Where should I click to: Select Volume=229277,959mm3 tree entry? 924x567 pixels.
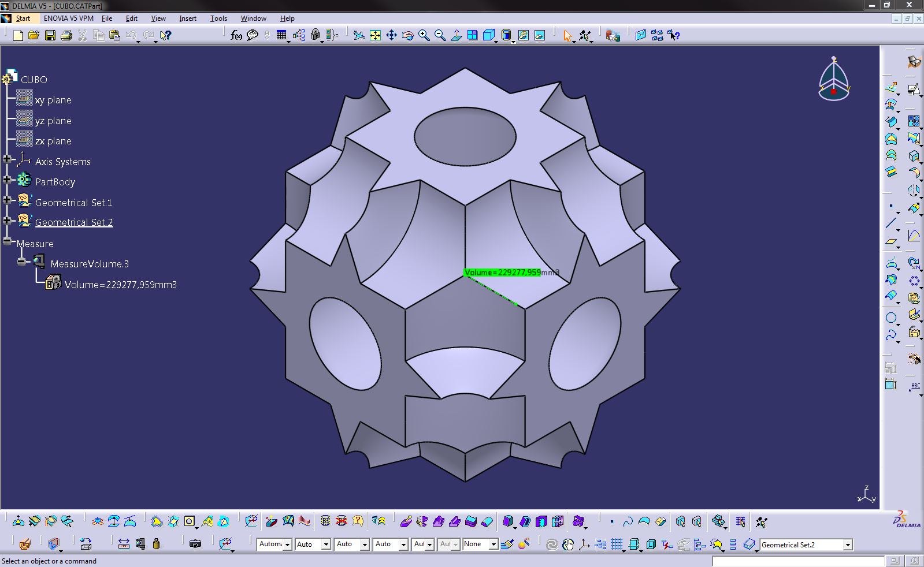click(121, 285)
